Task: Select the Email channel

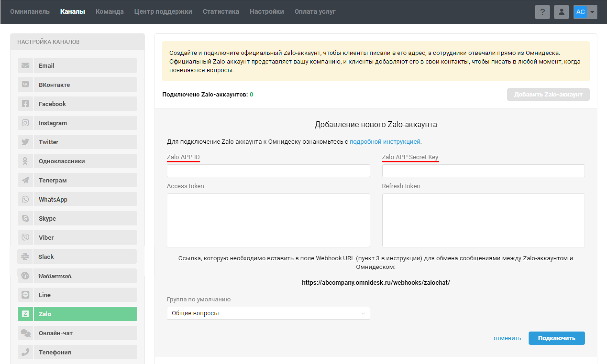Action: click(77, 65)
